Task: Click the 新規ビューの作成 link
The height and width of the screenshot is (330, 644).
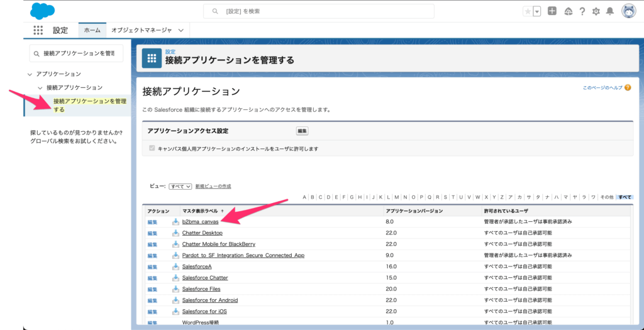Action: pyautogui.click(x=213, y=187)
